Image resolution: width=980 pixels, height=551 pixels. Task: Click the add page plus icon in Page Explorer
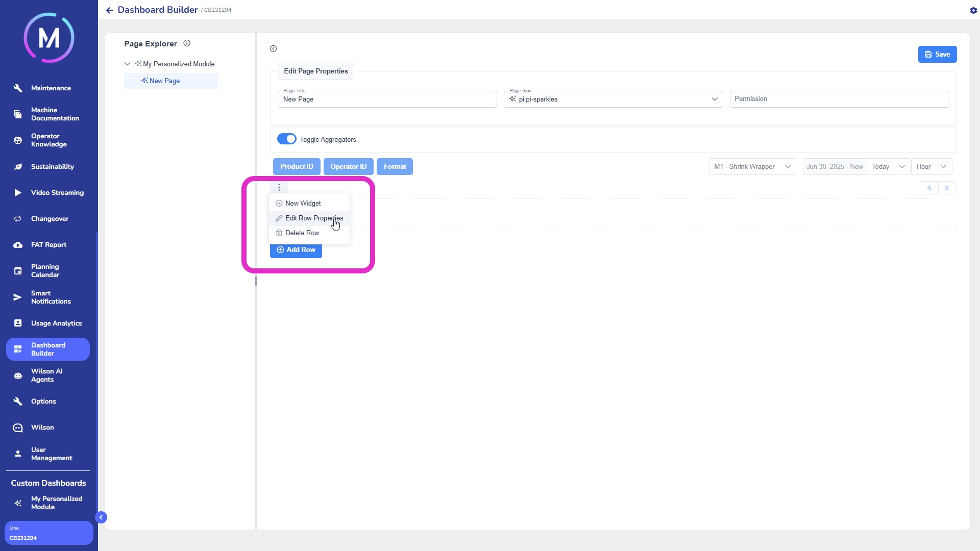tap(187, 43)
